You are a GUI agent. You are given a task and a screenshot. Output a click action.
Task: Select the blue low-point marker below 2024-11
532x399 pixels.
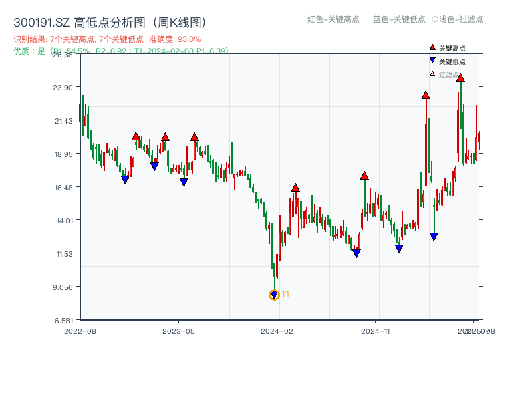(x=399, y=248)
